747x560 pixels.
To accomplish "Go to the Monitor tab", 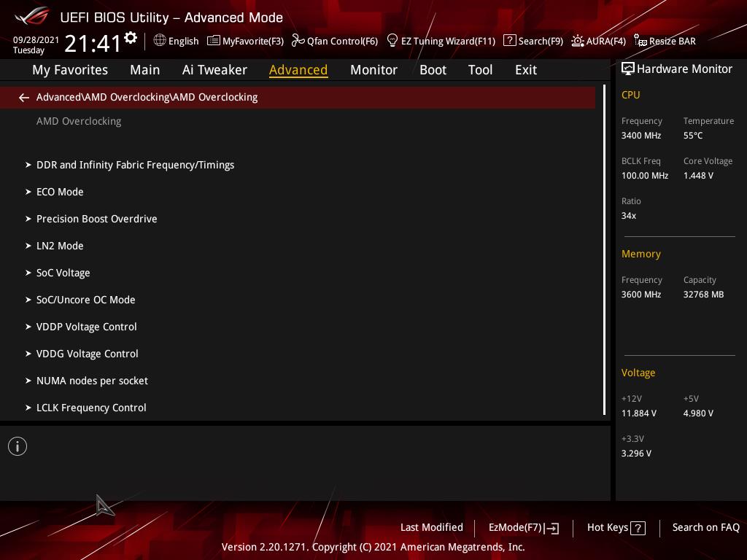I will [x=373, y=70].
